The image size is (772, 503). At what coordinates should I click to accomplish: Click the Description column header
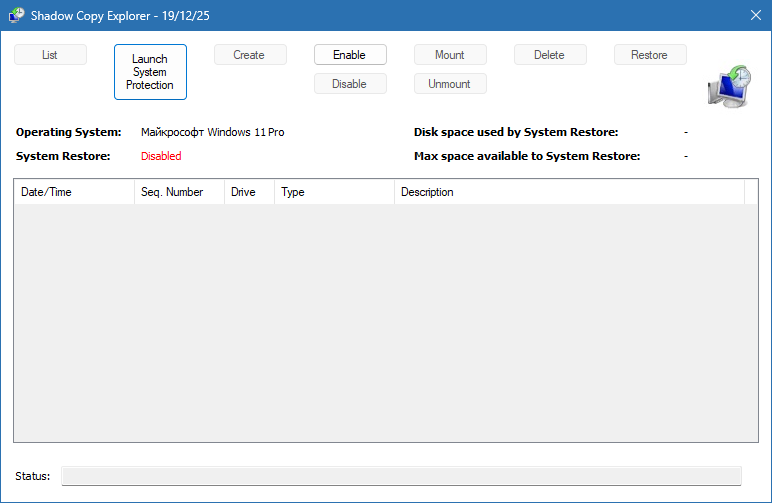[569, 192]
